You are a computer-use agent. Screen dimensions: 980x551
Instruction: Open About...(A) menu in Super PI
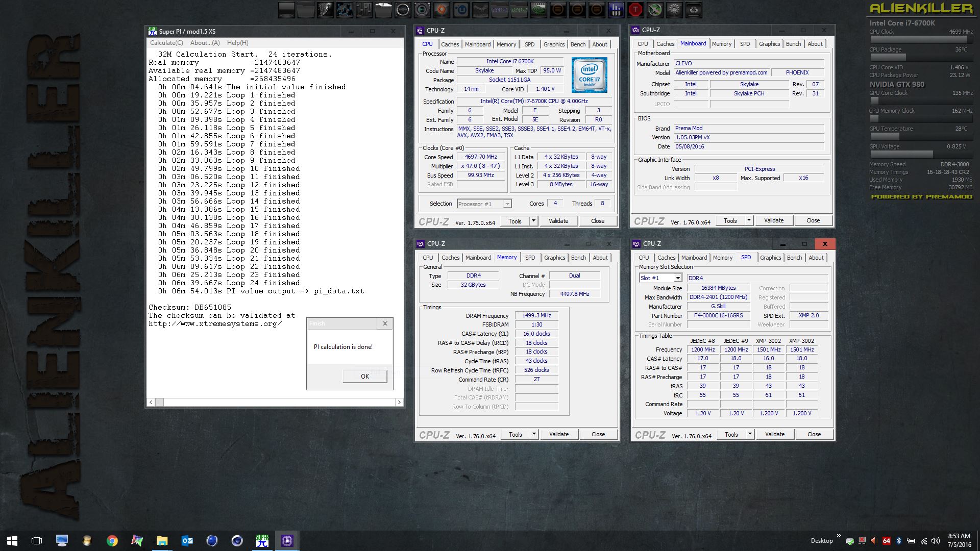[205, 43]
